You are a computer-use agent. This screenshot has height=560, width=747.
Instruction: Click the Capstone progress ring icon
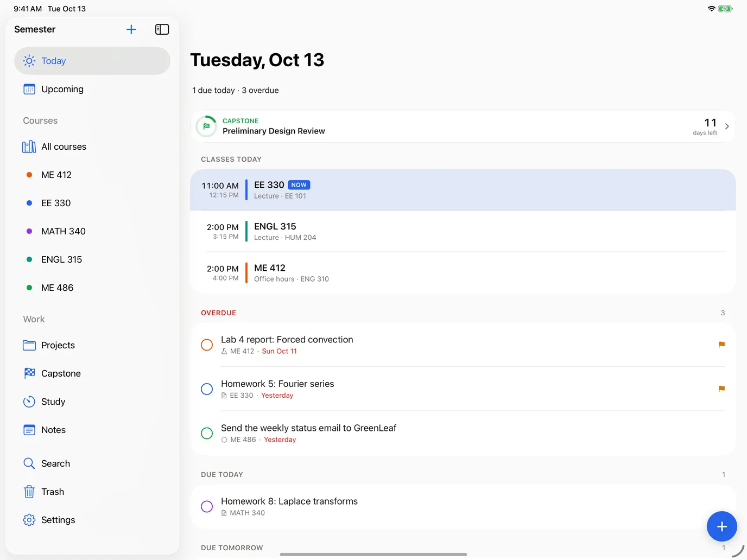(206, 126)
